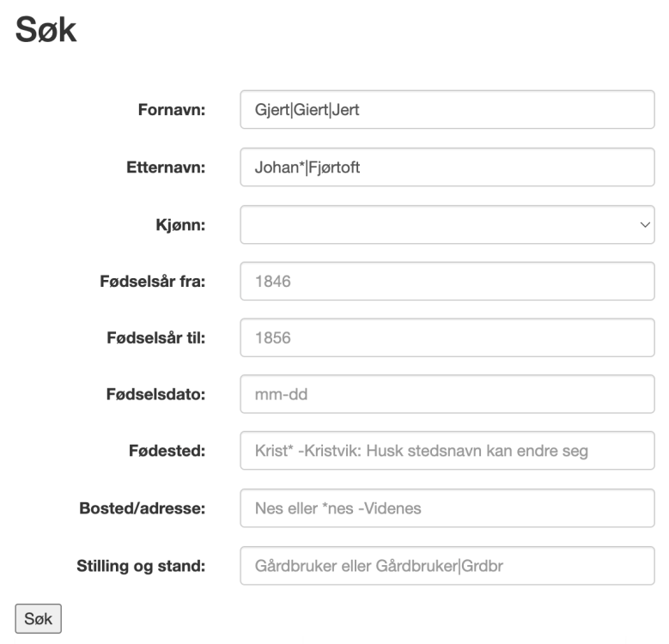The image size is (669, 644).
Task: Click the Fornavn field containing Gjert|Giert|Jert
Action: click(x=447, y=110)
